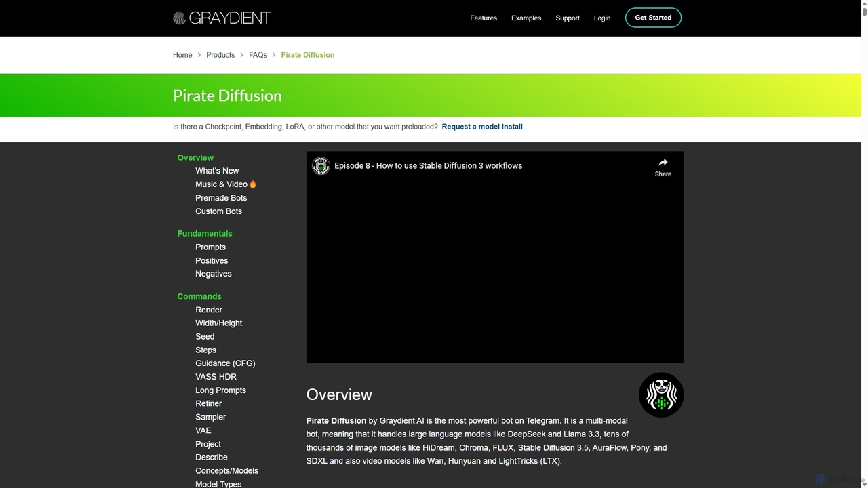868x488 pixels.
Task: Open Seed sidebar link
Action: point(205,337)
